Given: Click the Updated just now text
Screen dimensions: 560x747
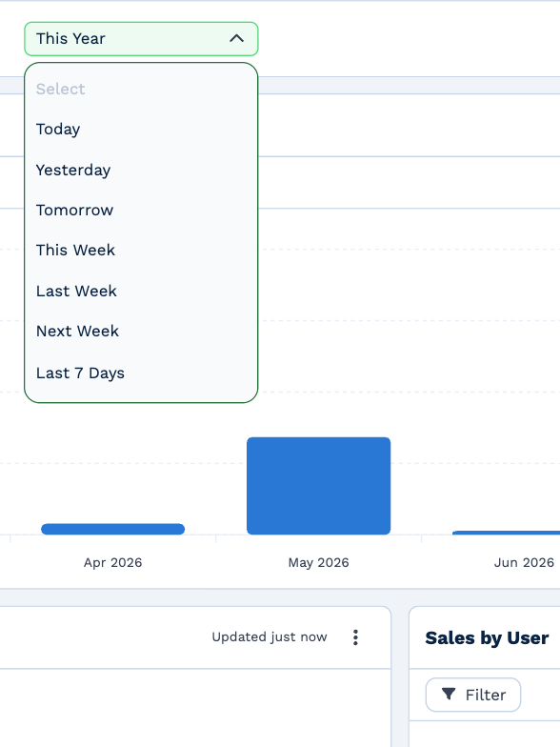Looking at the screenshot, I should [x=270, y=636].
